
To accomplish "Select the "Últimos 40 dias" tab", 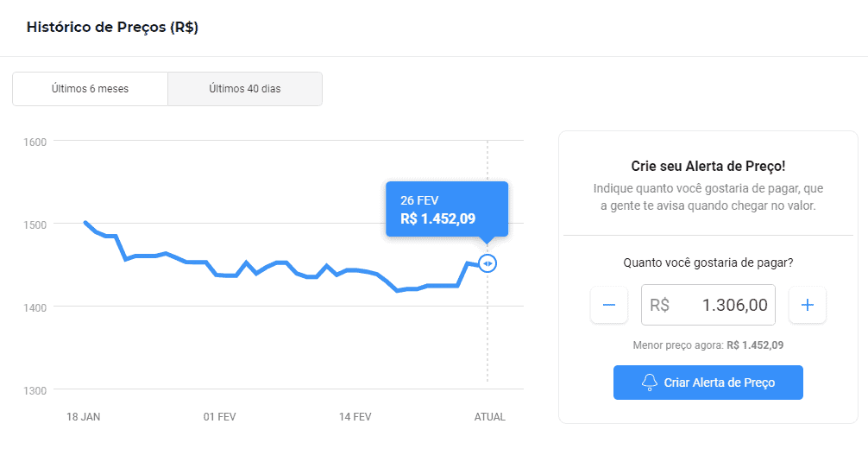I will [x=245, y=89].
